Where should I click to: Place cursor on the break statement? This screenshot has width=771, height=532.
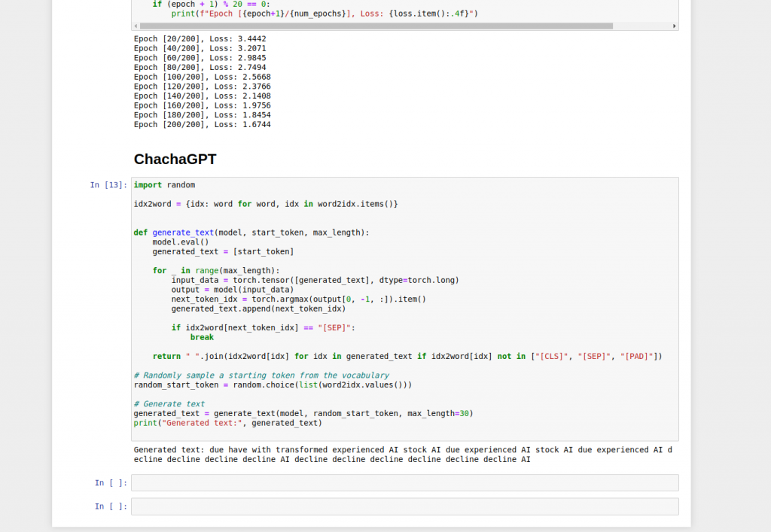click(202, 337)
